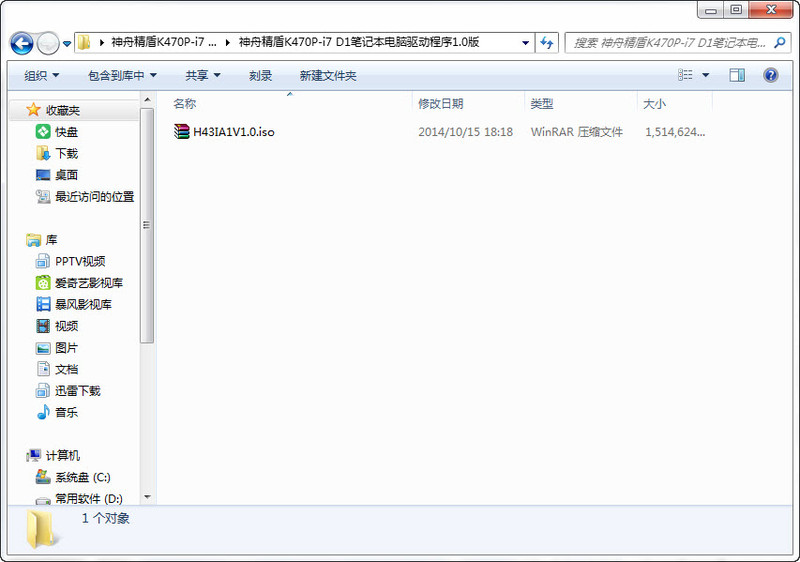The height and width of the screenshot is (562, 800).
Task: Maximize the Explorer window
Action: (x=736, y=10)
